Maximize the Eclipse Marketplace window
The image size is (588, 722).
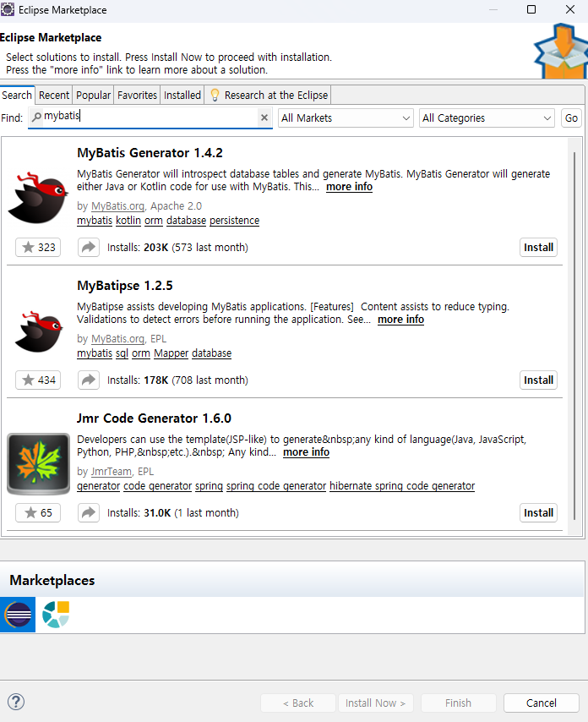click(x=531, y=9)
